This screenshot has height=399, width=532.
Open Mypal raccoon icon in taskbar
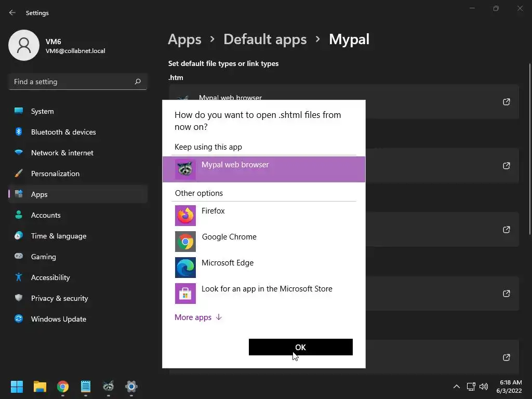[108, 387]
